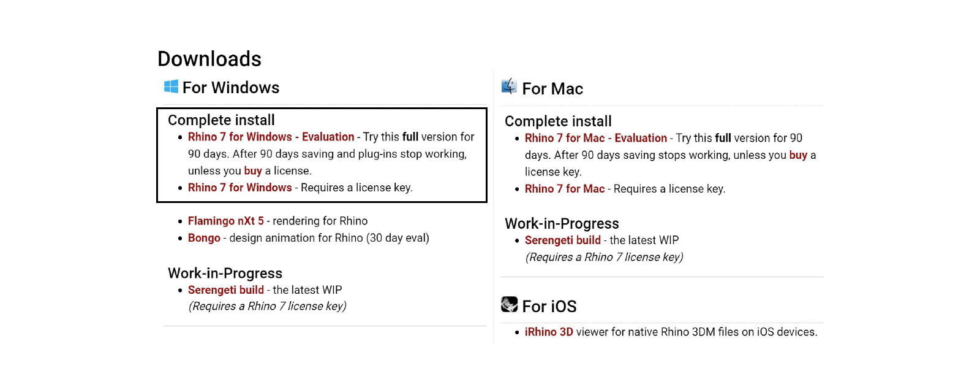
Task: Click the Windows logo icon
Action: (171, 86)
